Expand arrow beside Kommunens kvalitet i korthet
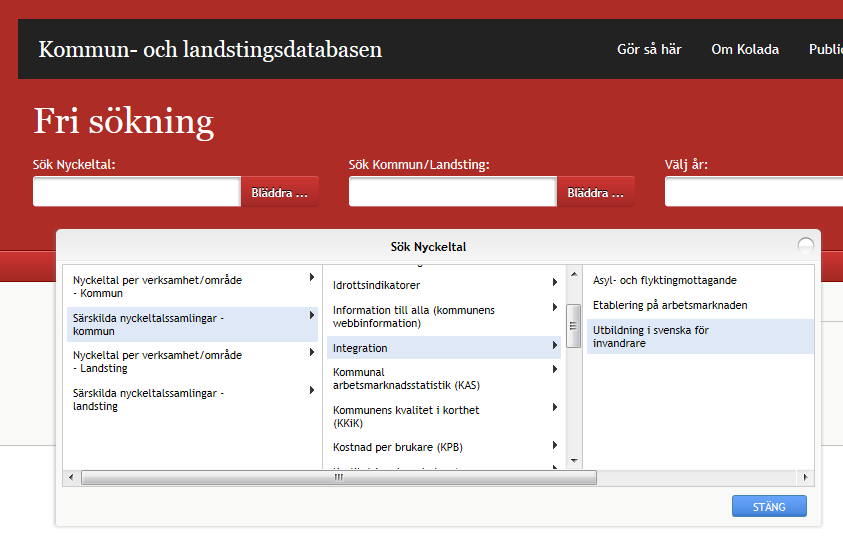Viewport: 843px width, 547px height. [555, 407]
